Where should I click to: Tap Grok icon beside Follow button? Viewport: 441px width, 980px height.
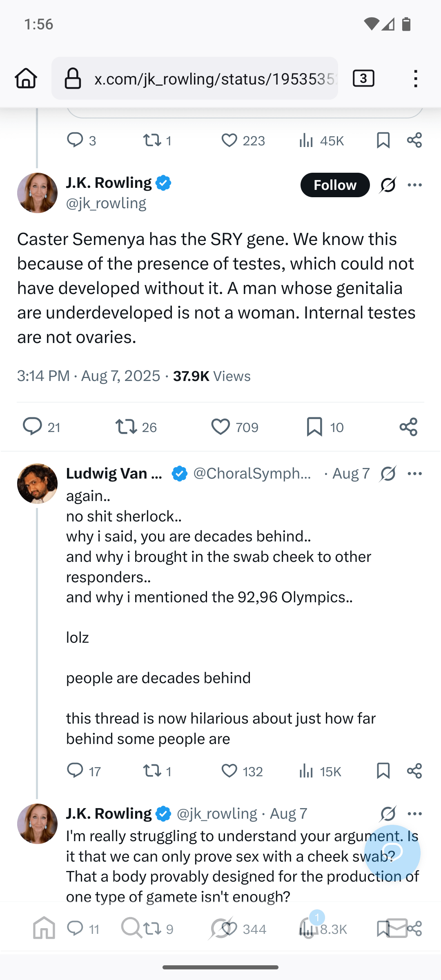click(x=388, y=185)
